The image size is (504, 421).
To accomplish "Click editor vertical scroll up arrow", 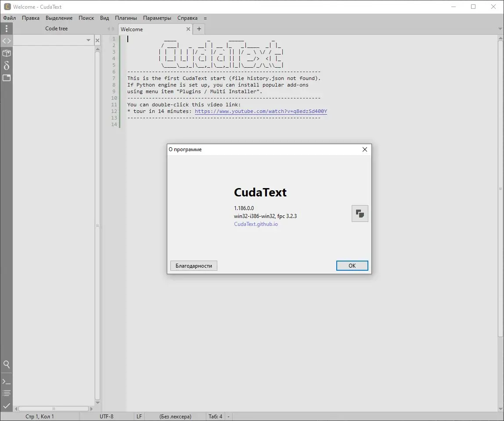I will pyautogui.click(x=500, y=38).
